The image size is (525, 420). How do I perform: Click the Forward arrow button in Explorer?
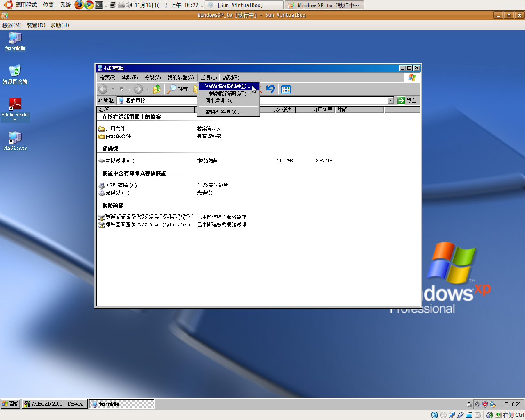pos(138,89)
